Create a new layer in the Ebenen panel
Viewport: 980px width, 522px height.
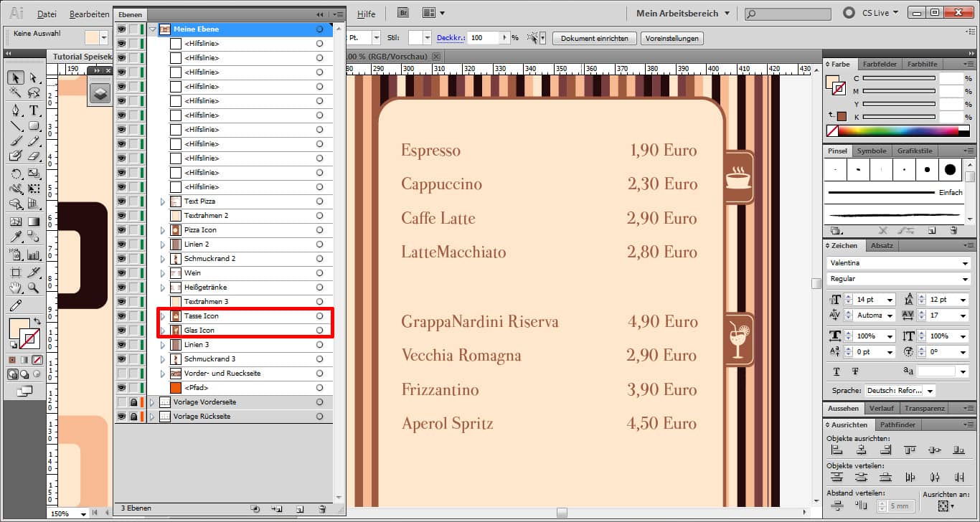(299, 508)
